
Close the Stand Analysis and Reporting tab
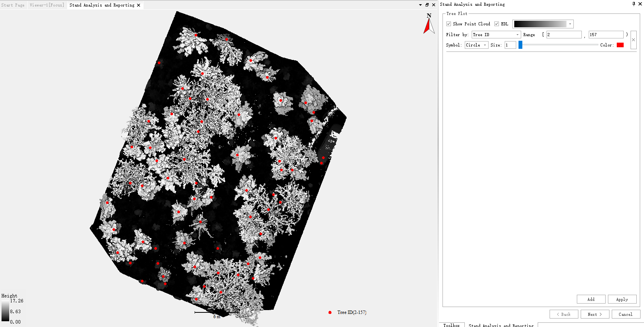(x=139, y=5)
